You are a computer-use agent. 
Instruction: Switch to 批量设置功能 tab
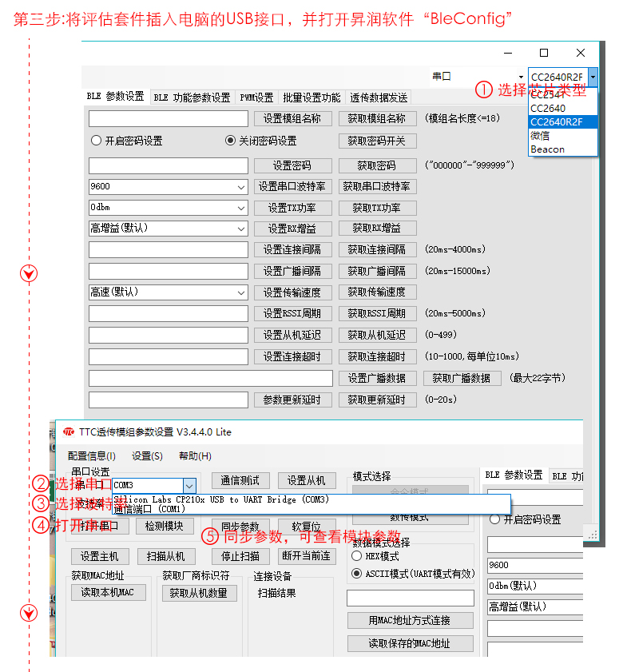pos(311,97)
